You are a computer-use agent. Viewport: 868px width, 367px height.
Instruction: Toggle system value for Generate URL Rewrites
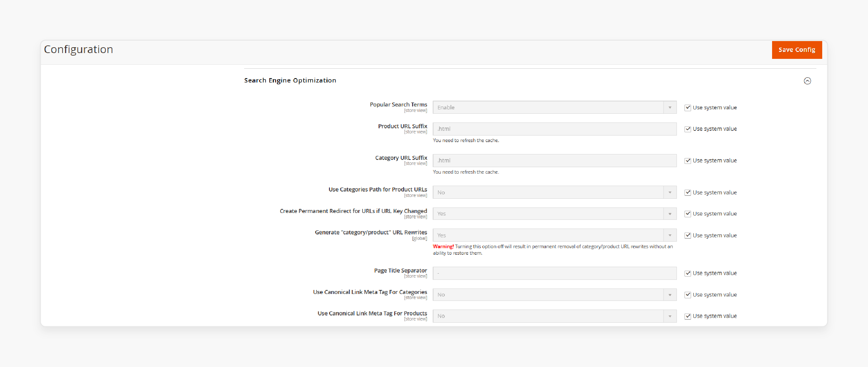click(x=688, y=235)
